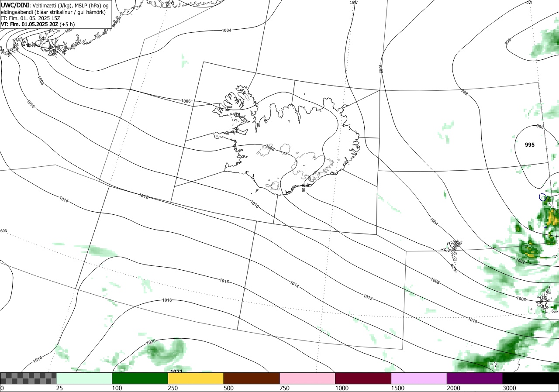
Task: Click the legend tick value "750"
Action: click(285, 388)
